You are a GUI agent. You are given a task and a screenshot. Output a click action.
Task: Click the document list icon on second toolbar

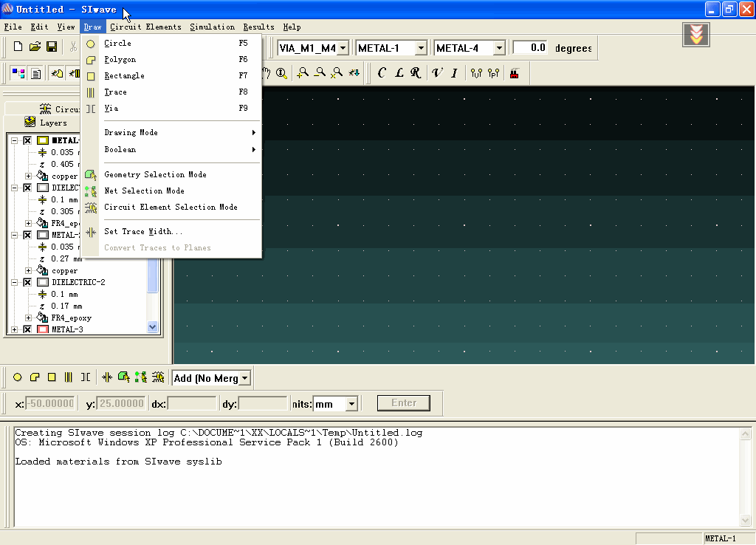[x=35, y=73]
